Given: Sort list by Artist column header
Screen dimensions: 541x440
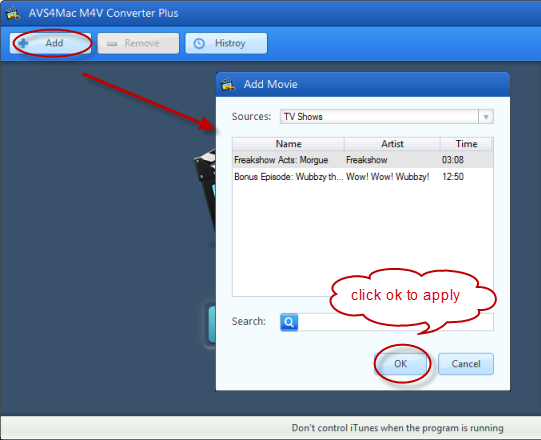Looking at the screenshot, I should [x=392, y=144].
